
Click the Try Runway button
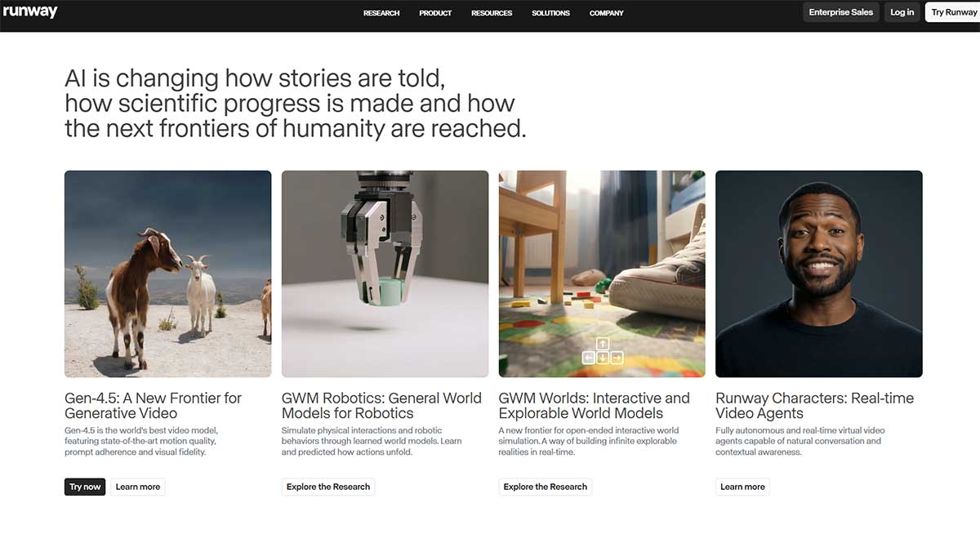pyautogui.click(x=953, y=12)
